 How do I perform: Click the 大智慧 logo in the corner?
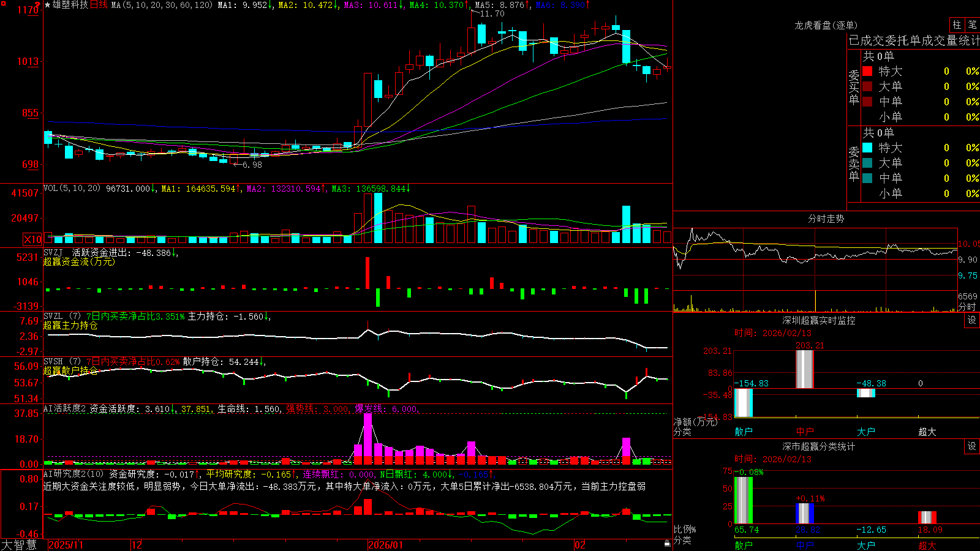[x=18, y=545]
